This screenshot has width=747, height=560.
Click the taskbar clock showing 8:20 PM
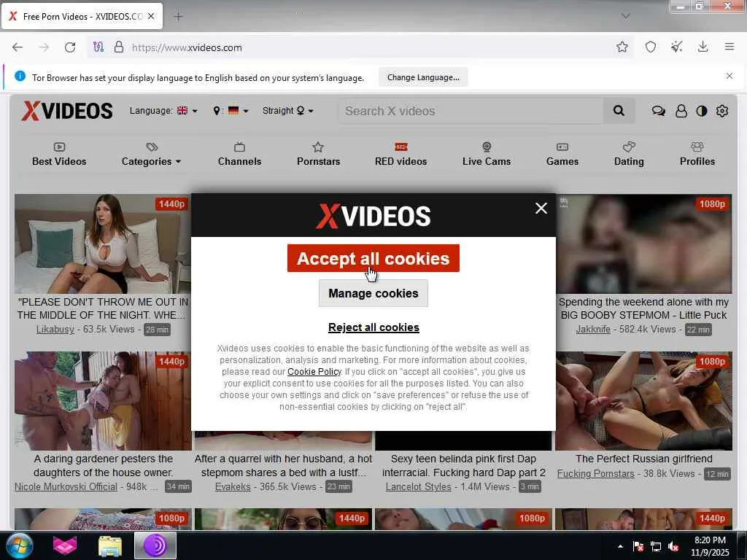tap(710, 546)
